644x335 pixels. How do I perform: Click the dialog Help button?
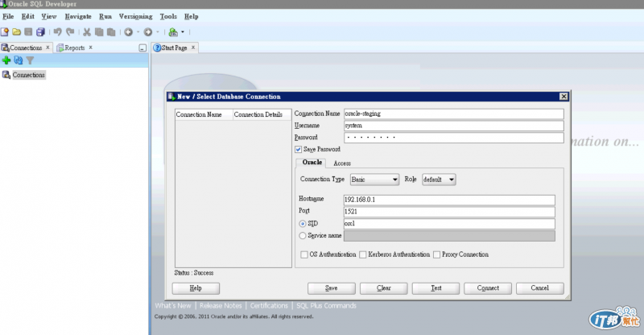pyautogui.click(x=196, y=288)
